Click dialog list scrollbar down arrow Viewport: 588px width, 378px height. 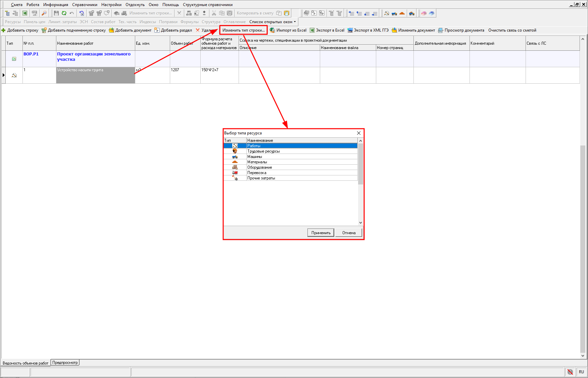360,222
